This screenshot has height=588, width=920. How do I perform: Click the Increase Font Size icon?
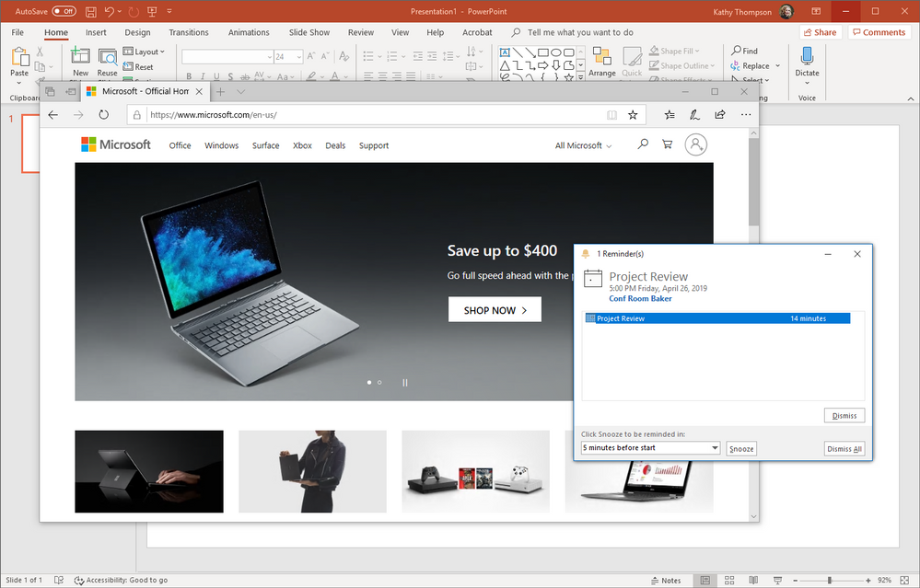pyautogui.click(x=311, y=56)
